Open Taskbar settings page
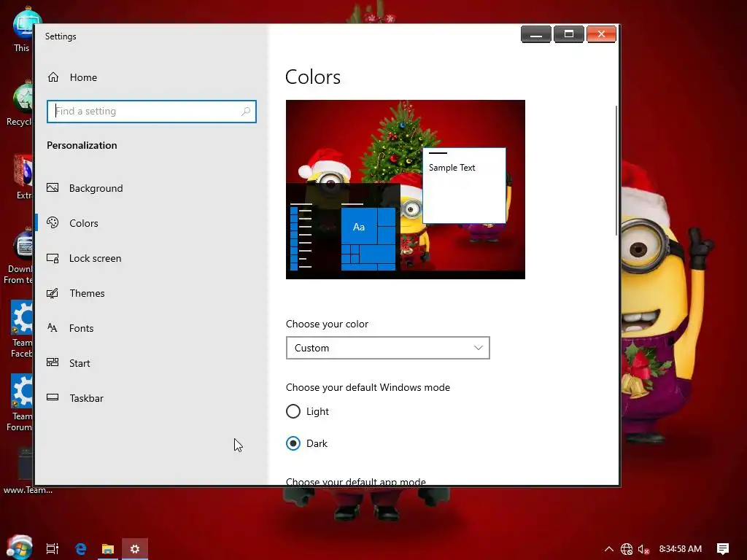The width and height of the screenshot is (747, 560). coord(86,398)
